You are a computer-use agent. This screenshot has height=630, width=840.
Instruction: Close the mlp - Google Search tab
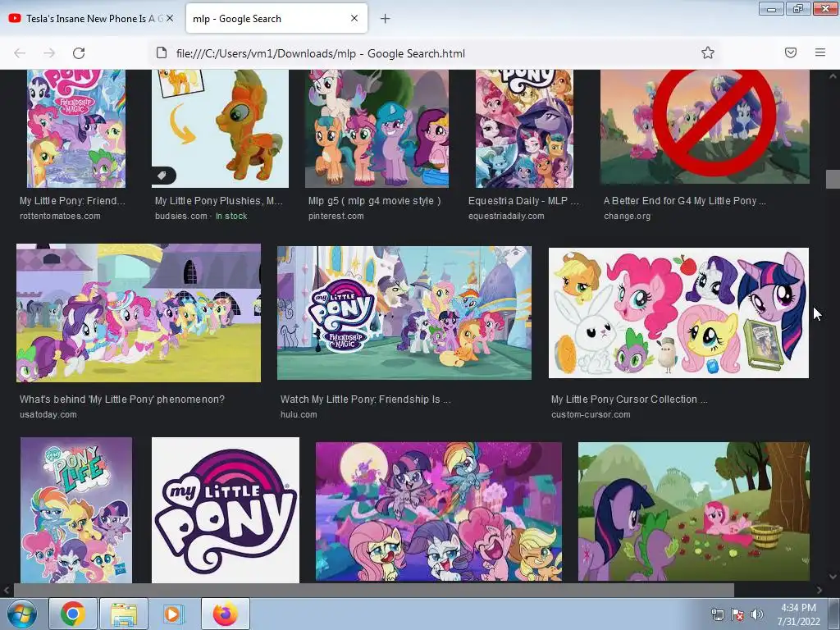(354, 18)
